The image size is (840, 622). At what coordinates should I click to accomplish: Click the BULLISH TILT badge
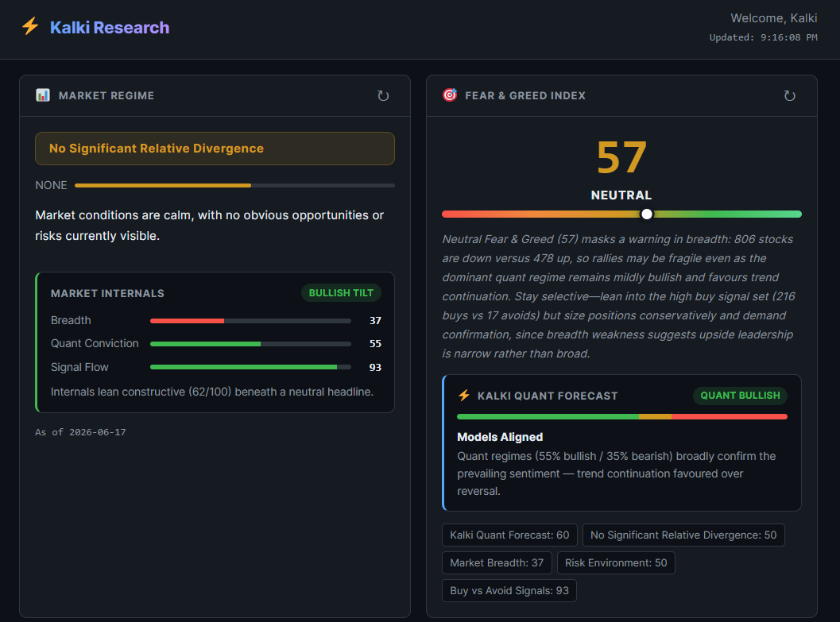pos(341,293)
